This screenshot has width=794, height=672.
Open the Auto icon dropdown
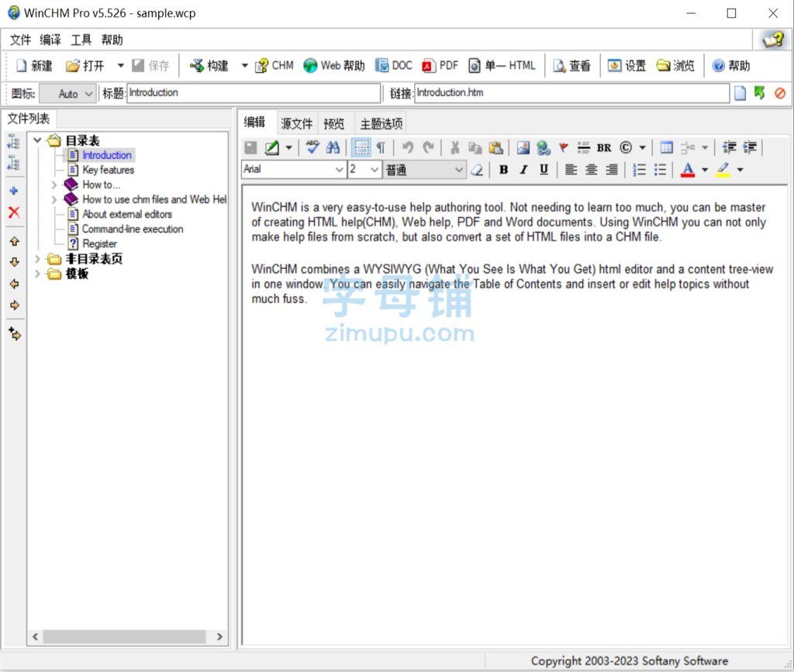coord(68,94)
